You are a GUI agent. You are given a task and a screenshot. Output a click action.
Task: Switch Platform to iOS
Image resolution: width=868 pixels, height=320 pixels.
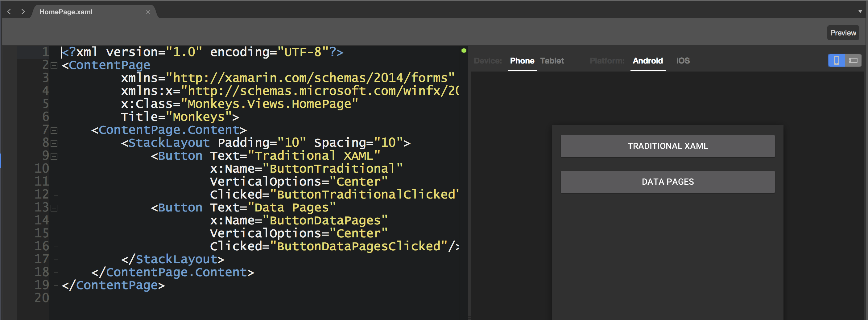tap(682, 61)
